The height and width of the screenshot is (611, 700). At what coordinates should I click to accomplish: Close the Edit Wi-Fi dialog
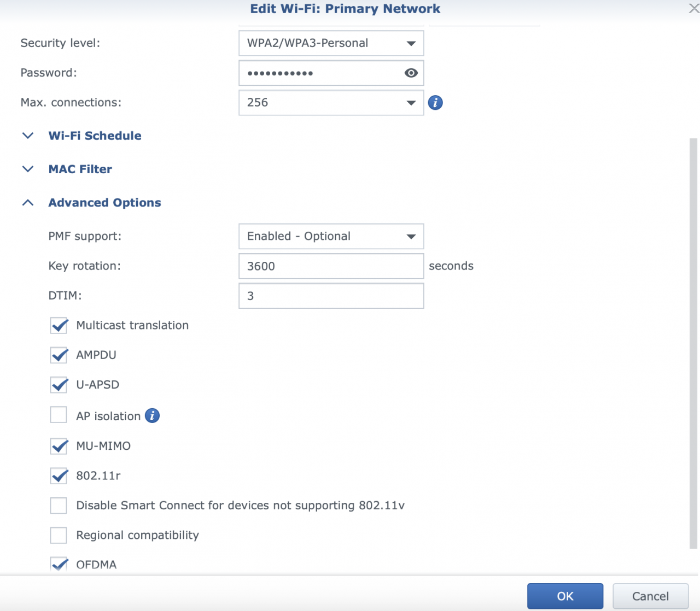(693, 8)
